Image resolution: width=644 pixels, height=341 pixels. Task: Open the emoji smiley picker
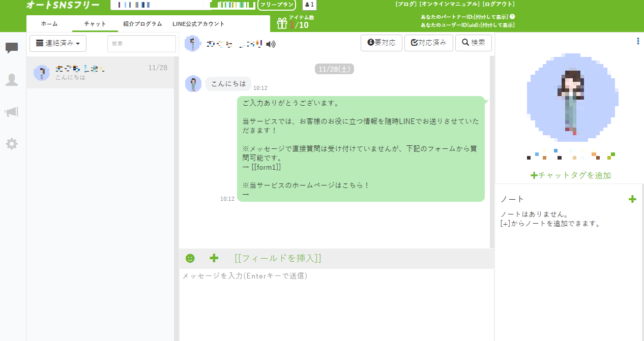point(190,258)
